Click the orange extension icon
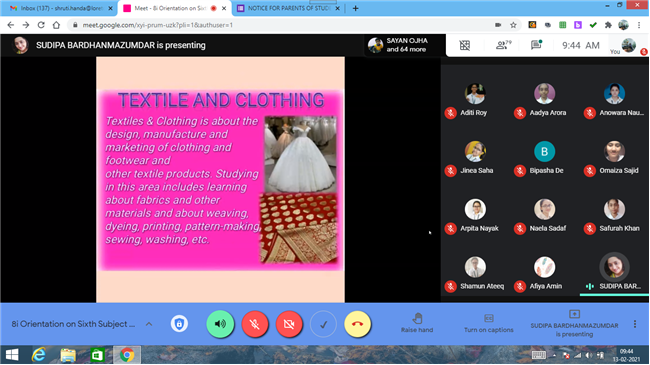The image size is (650, 365). (532, 25)
